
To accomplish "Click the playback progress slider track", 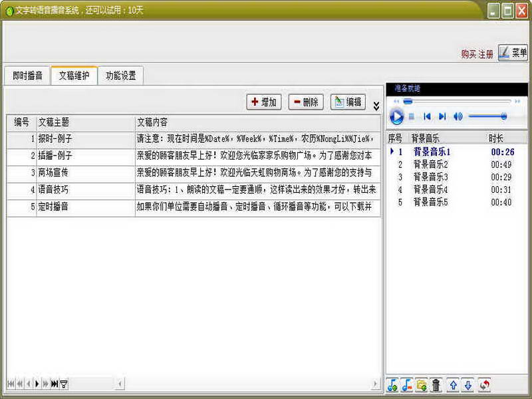I will click(x=457, y=101).
